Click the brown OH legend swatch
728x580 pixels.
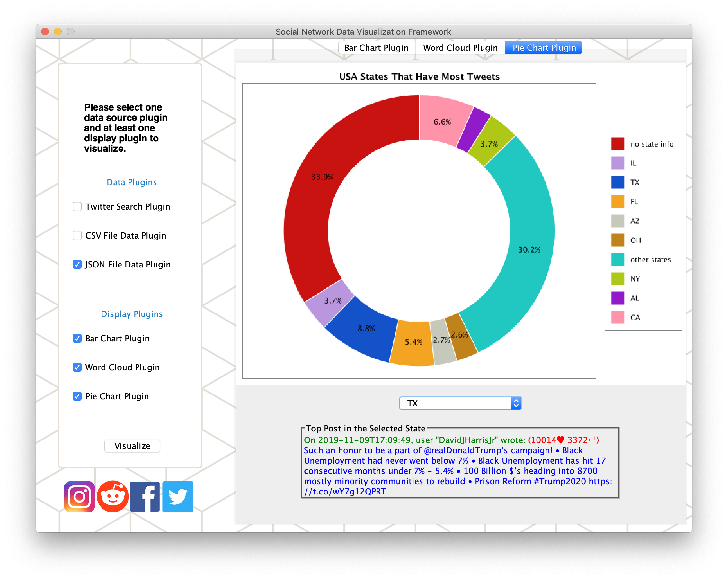617,240
